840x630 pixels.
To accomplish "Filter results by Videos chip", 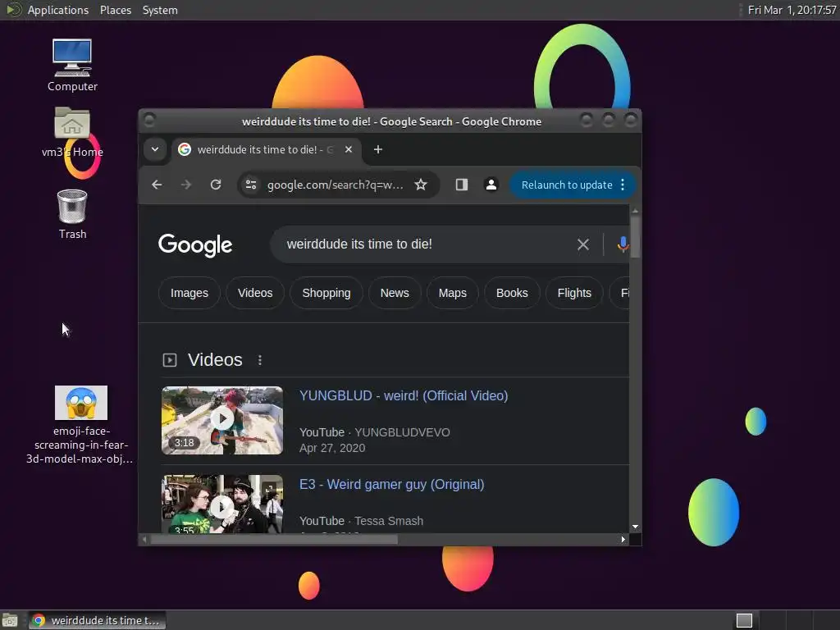I will [x=255, y=293].
